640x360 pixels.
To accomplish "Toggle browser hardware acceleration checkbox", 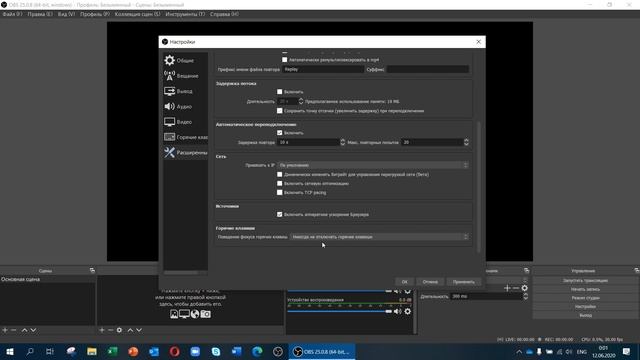I will click(x=280, y=214).
